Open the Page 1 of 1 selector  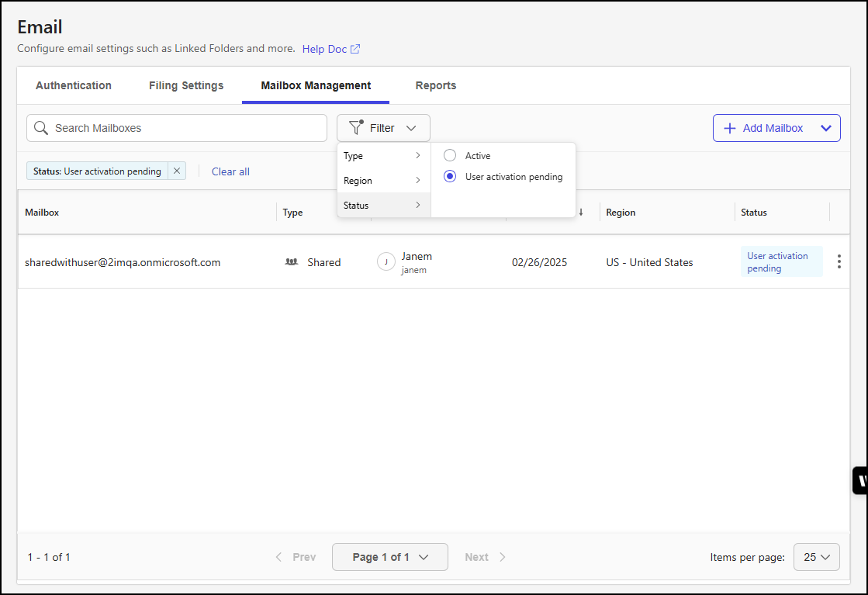pyautogui.click(x=389, y=556)
